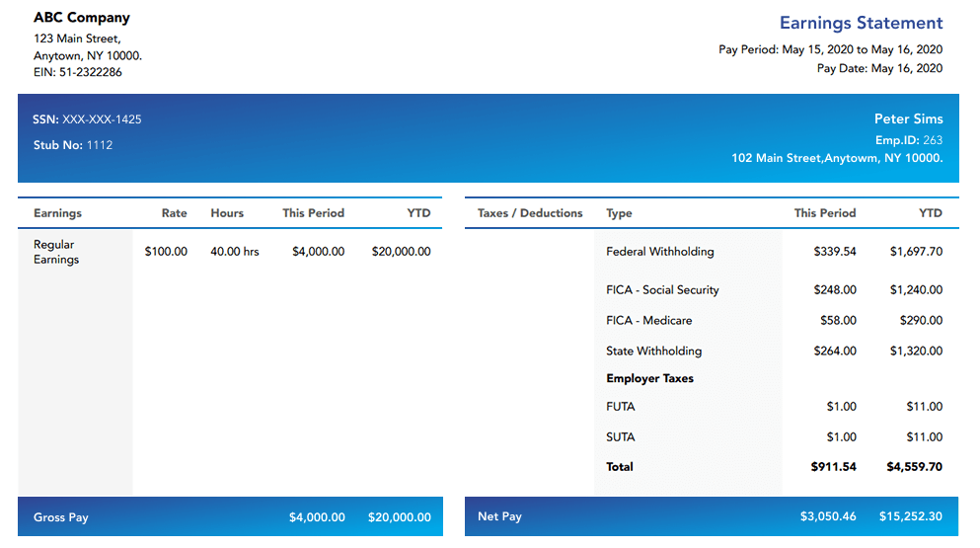This screenshot has width=980, height=548.
Task: Select the State Withholding label
Action: pos(653,351)
